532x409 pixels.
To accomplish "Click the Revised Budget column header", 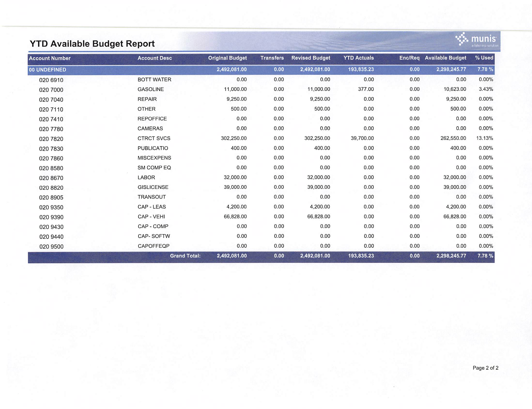I will pos(311,58).
